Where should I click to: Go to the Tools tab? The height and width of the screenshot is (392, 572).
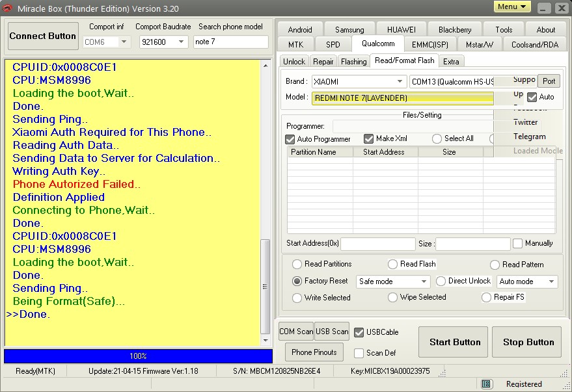(x=504, y=29)
